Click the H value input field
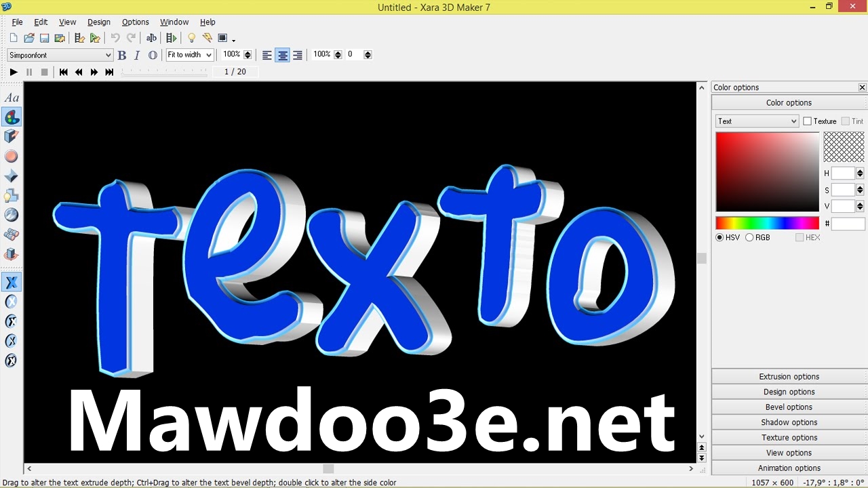Viewport: 868px width, 488px height. pyautogui.click(x=844, y=174)
